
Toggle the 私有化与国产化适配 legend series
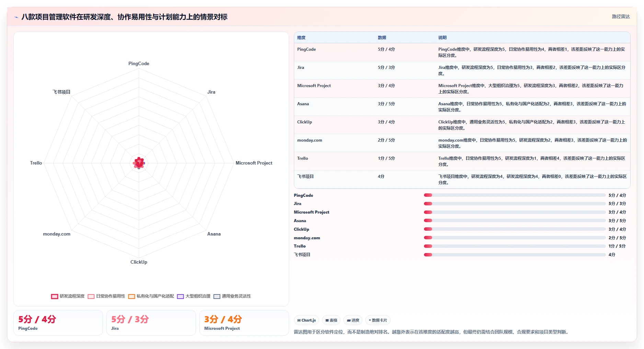[151, 296]
